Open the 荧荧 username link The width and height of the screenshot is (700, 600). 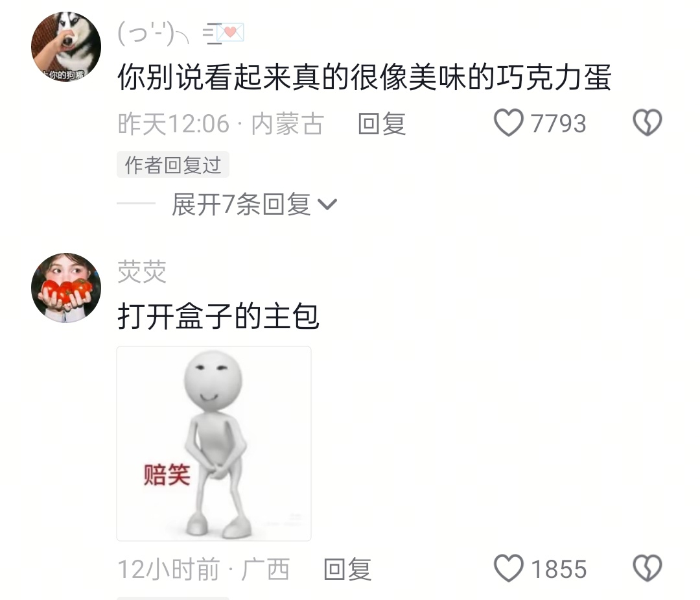[142, 272]
